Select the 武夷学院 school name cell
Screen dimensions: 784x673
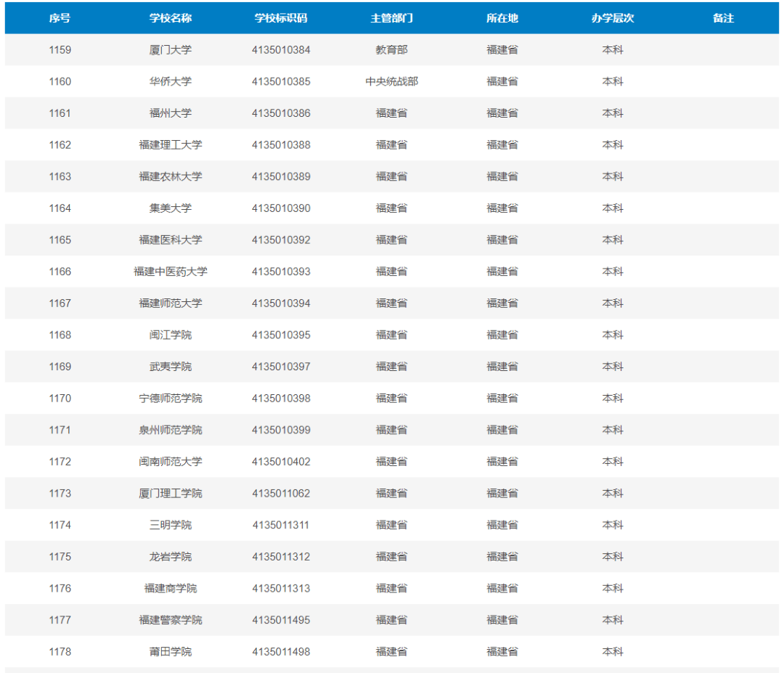[171, 367]
